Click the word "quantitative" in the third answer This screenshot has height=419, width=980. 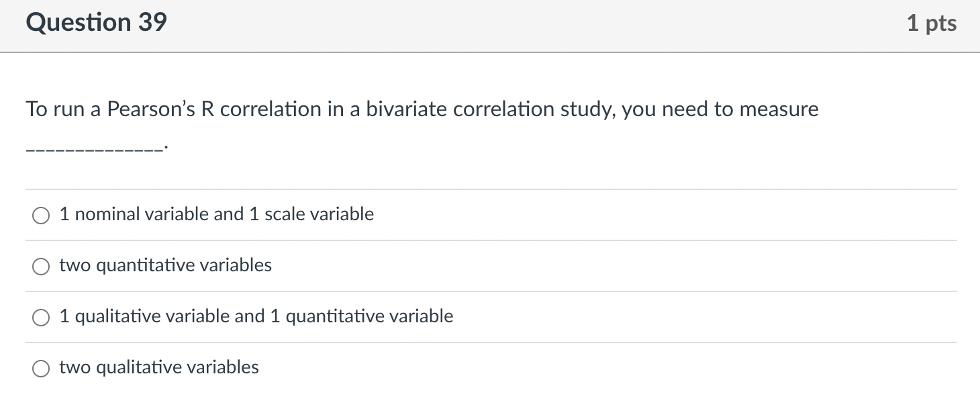click(x=327, y=316)
